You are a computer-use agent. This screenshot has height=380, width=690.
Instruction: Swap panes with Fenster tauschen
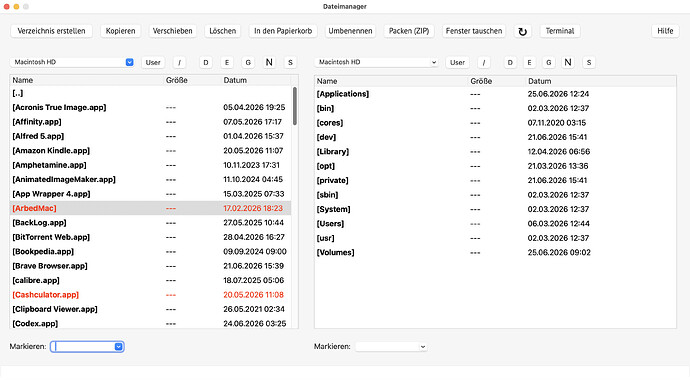click(474, 31)
